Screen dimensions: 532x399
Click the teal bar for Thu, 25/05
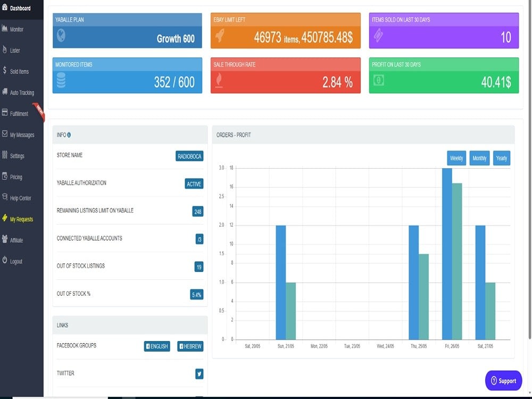pyautogui.click(x=423, y=297)
